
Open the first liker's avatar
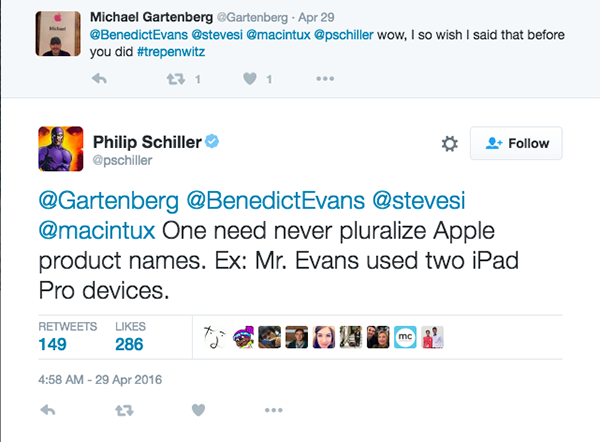tap(209, 337)
